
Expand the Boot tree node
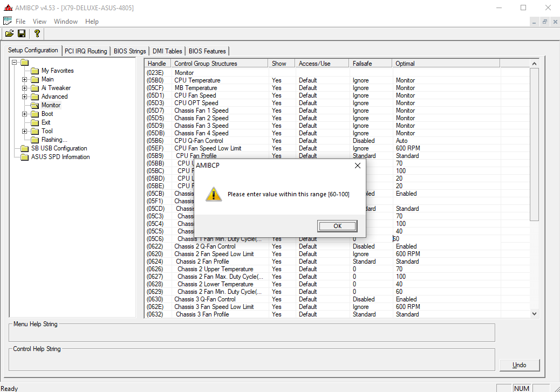point(24,114)
